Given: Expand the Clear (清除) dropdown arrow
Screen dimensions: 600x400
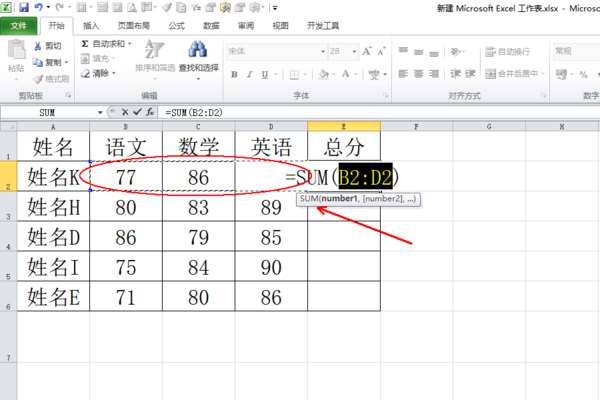Looking at the screenshot, I should pos(114,73).
